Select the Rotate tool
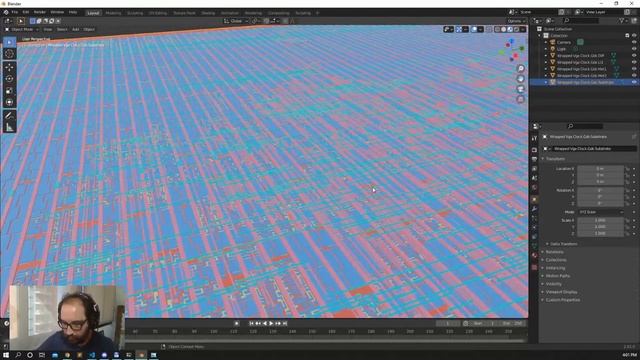This screenshot has width=640, height=360. [x=9, y=79]
